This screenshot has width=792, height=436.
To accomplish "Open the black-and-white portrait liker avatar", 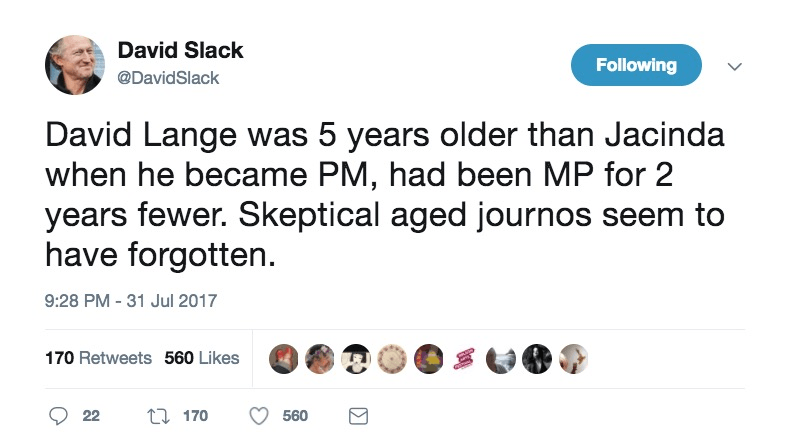I will tap(535, 359).
